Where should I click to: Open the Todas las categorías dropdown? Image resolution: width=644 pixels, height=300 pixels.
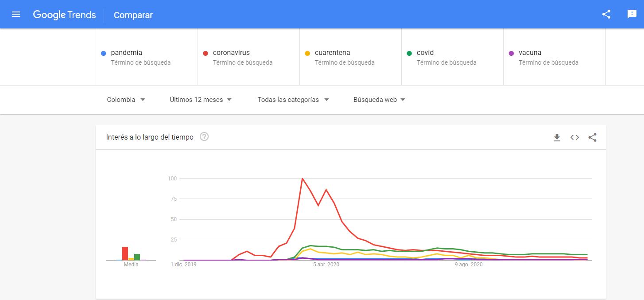[293, 99]
